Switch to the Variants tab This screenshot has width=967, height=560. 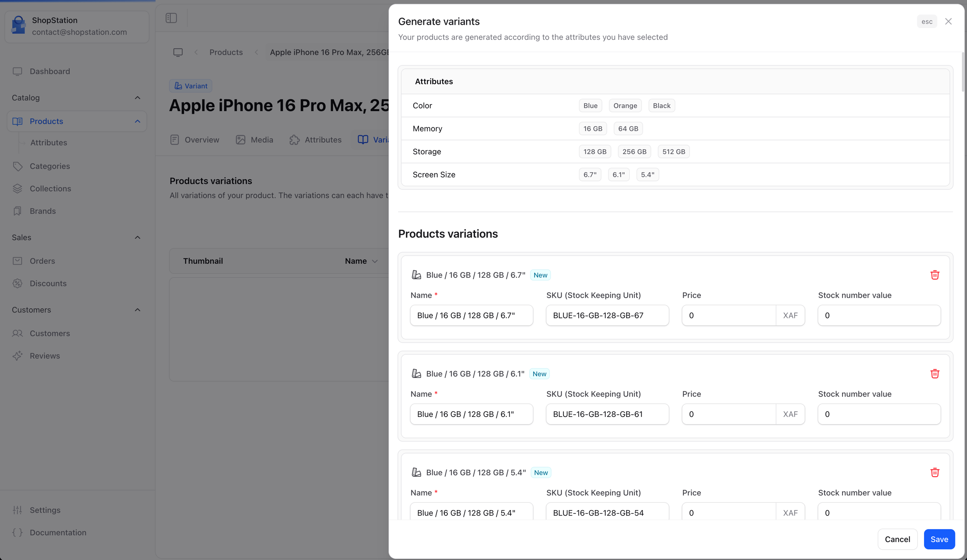coord(372,140)
